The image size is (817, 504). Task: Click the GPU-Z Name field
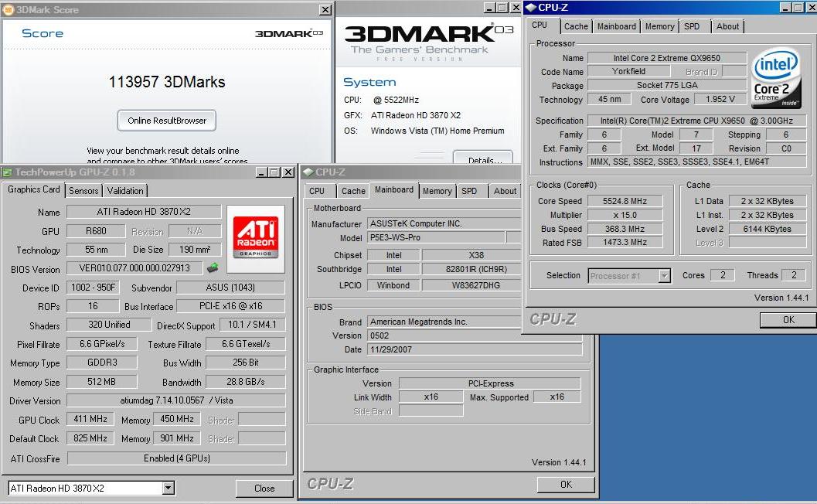[x=144, y=212]
